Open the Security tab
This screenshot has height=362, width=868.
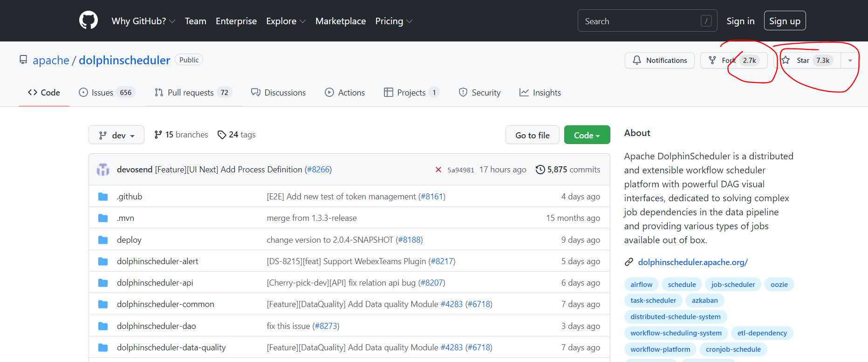click(479, 93)
